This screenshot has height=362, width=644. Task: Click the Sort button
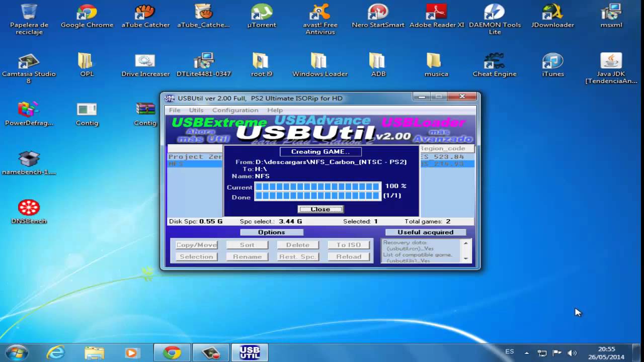247,245
